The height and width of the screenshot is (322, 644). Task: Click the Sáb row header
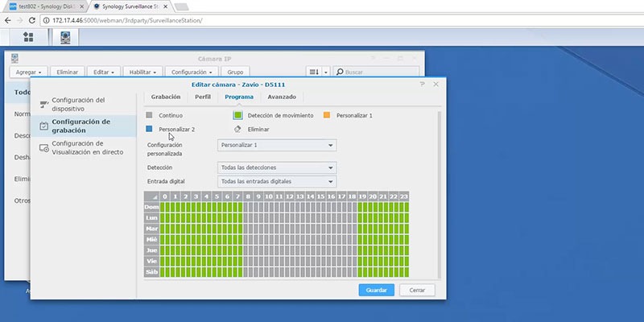tap(151, 271)
